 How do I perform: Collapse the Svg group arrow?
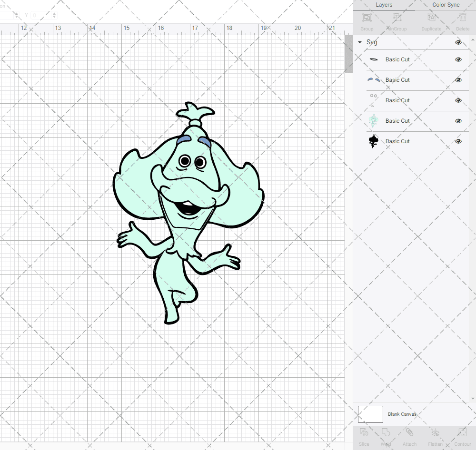point(360,42)
